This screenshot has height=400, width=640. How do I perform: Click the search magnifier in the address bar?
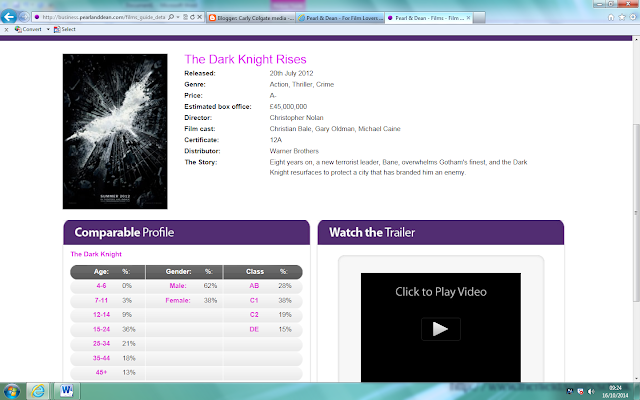[171, 17]
